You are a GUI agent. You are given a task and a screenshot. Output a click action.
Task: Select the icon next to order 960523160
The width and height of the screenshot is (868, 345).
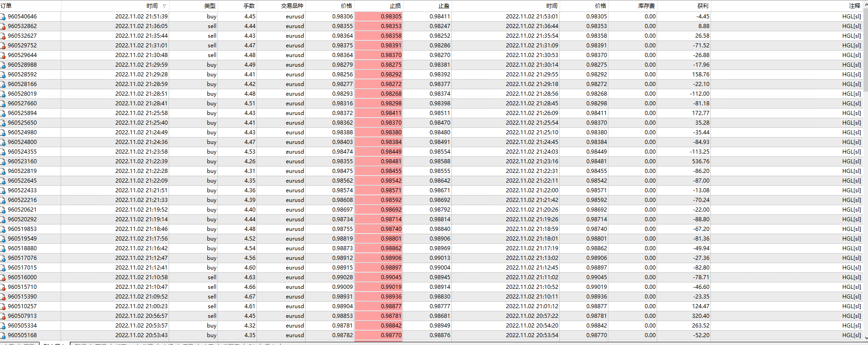[3, 161]
